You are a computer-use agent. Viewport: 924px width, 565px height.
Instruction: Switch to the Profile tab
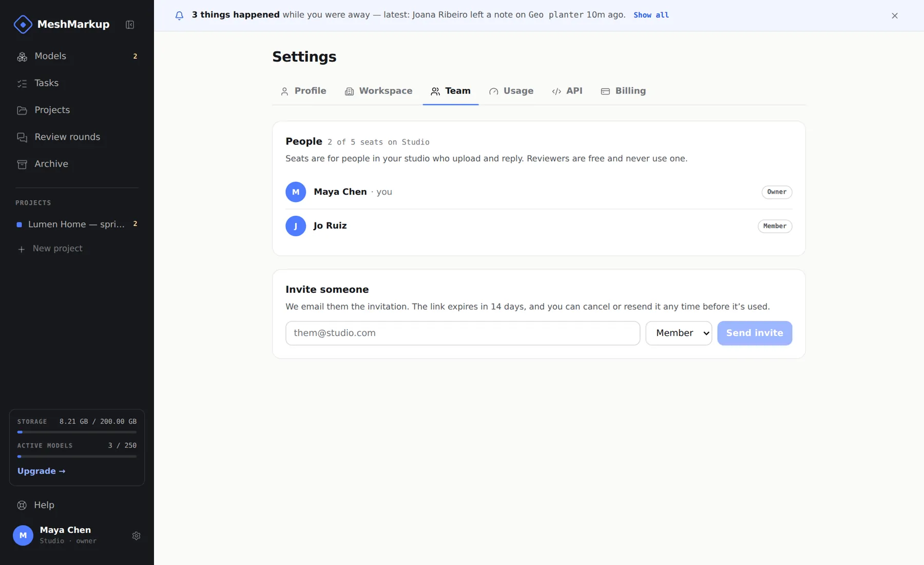coord(303,91)
